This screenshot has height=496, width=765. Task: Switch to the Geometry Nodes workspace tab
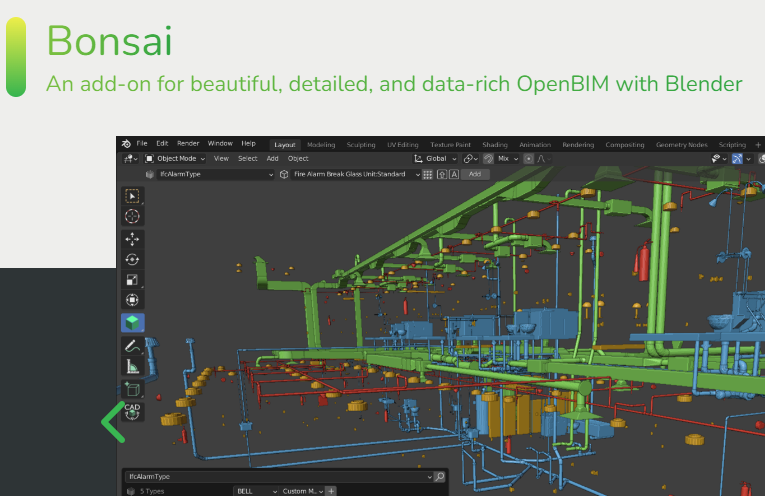682,145
